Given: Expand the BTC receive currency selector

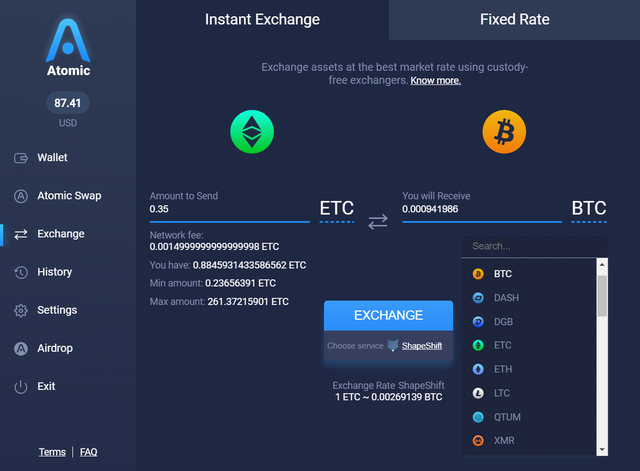Looking at the screenshot, I should [x=589, y=209].
